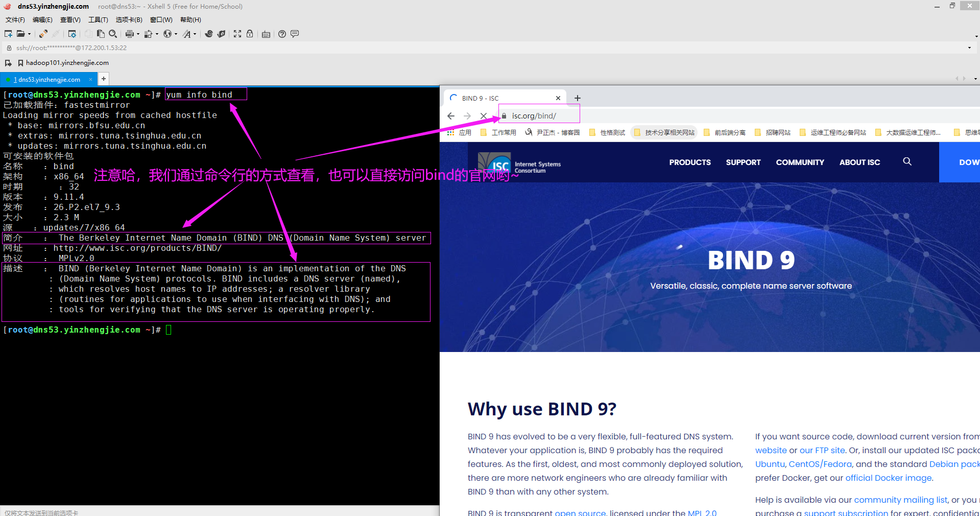Open the 选项卡(B) menu
980x516 pixels.
[x=129, y=20]
